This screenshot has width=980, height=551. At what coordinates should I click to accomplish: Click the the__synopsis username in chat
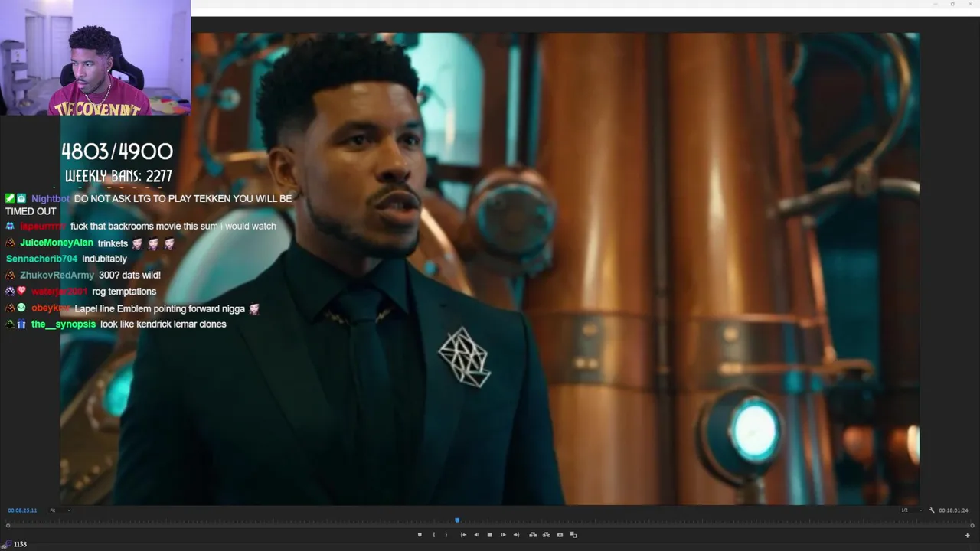point(64,324)
